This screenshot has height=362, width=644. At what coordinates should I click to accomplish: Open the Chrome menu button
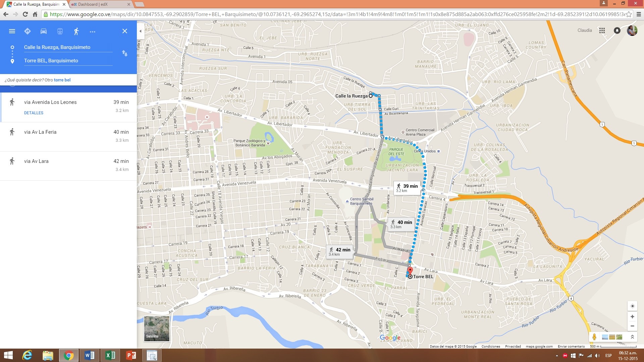pyautogui.click(x=639, y=14)
